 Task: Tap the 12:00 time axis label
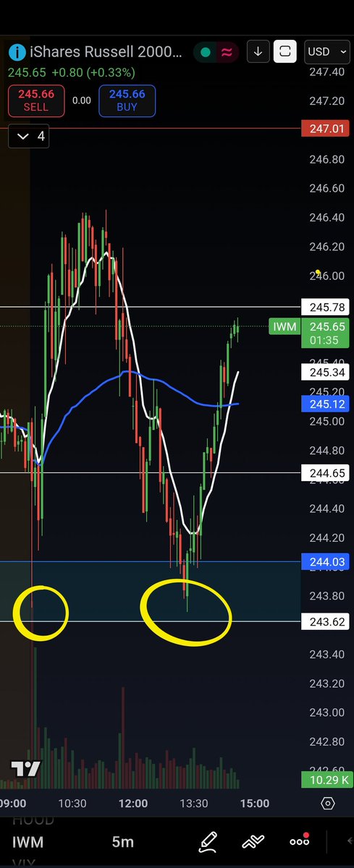(x=133, y=803)
